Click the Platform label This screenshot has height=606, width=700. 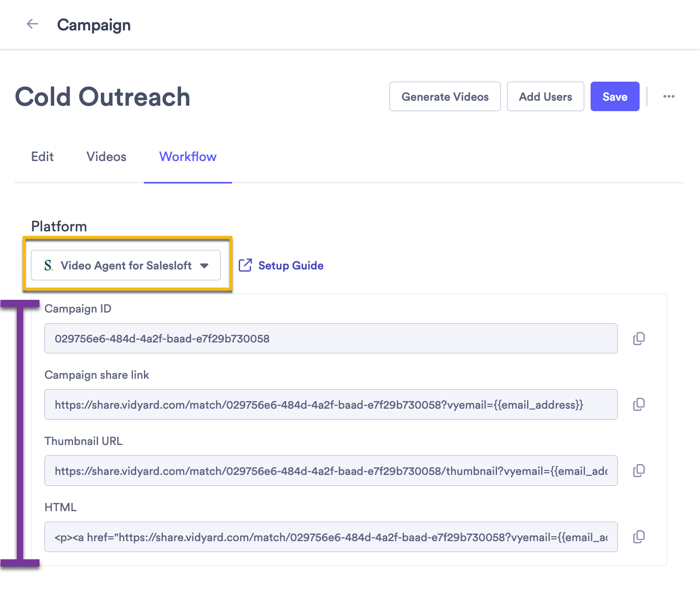tap(59, 226)
